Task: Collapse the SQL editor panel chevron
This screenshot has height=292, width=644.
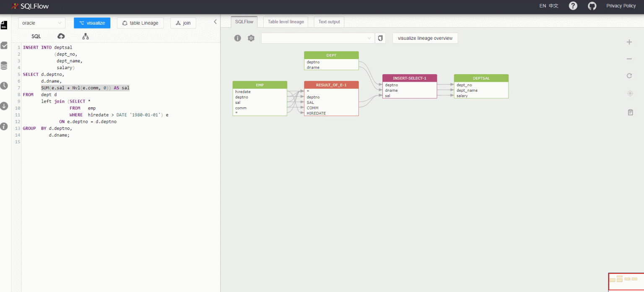Action: click(x=216, y=22)
